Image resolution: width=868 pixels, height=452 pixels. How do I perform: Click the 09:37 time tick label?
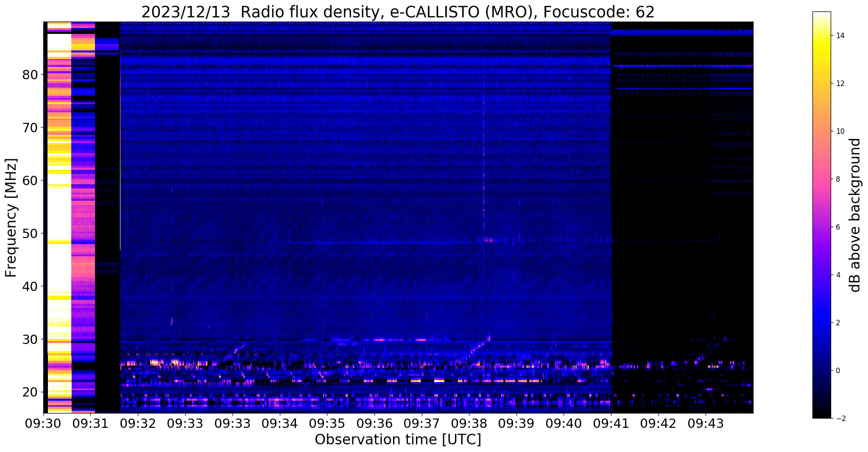point(421,423)
